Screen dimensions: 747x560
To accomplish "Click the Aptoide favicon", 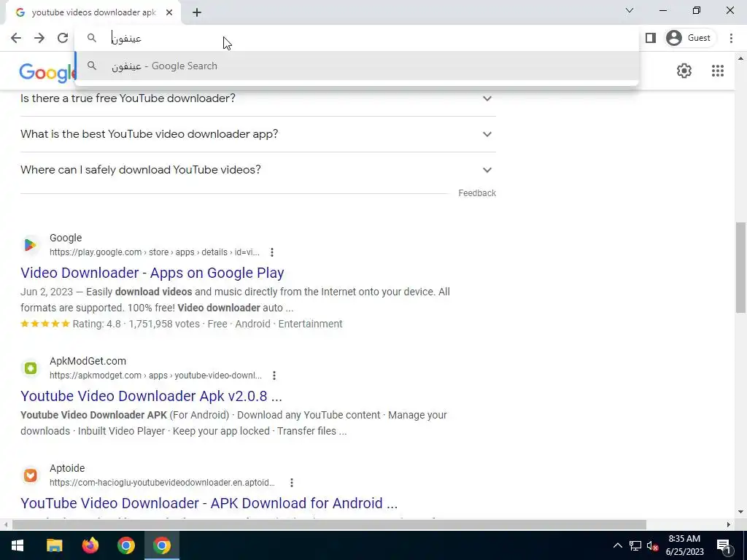I will (x=31, y=475).
